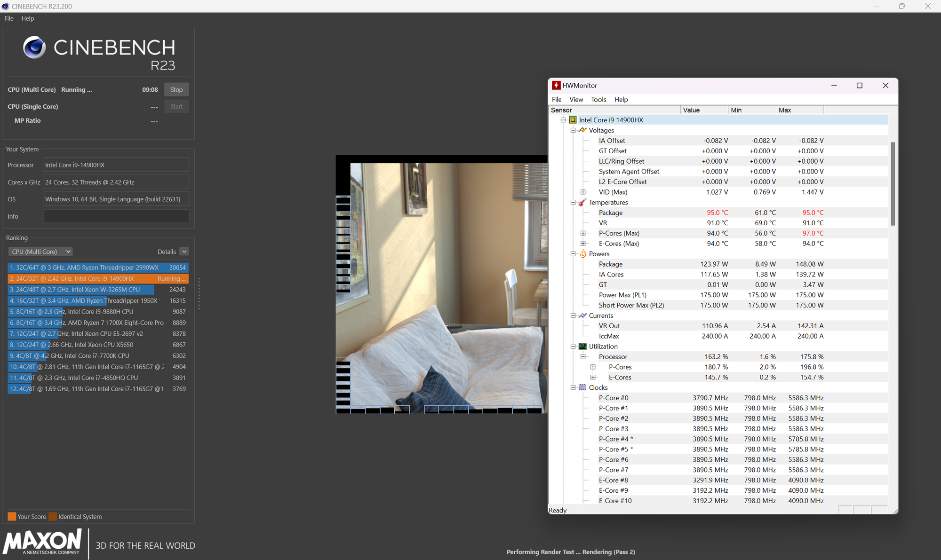
Task: Expand the VID (Max) node
Action: (583, 192)
